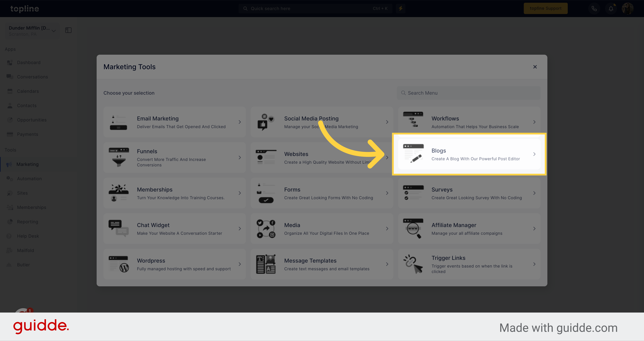The height and width of the screenshot is (341, 644).
Task: Expand the Dunder Mifflin account dropdown
Action: click(32, 31)
